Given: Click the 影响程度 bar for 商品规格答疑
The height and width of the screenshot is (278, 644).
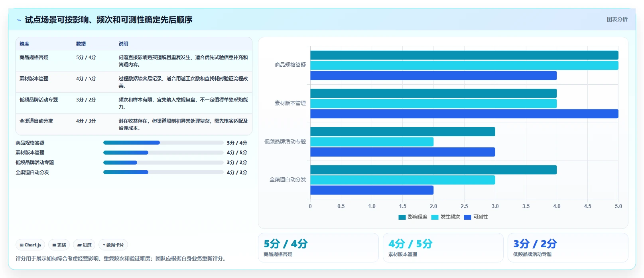Looking at the screenshot, I should (464, 55).
